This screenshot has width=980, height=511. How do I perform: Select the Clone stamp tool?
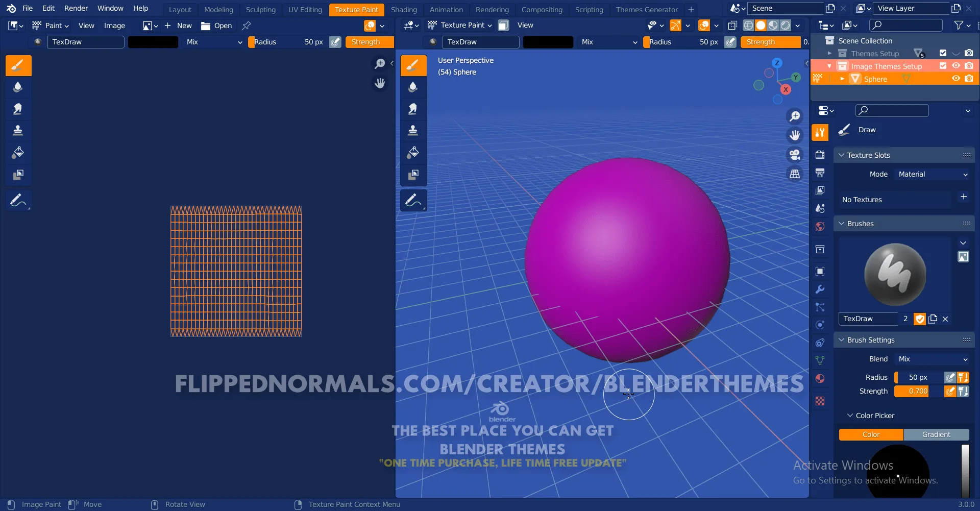18,131
